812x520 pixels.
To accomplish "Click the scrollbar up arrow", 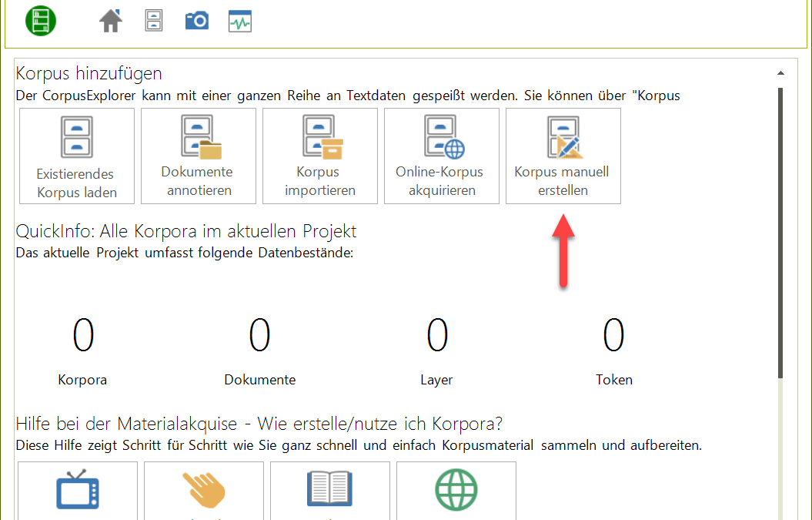I will tap(780, 73).
